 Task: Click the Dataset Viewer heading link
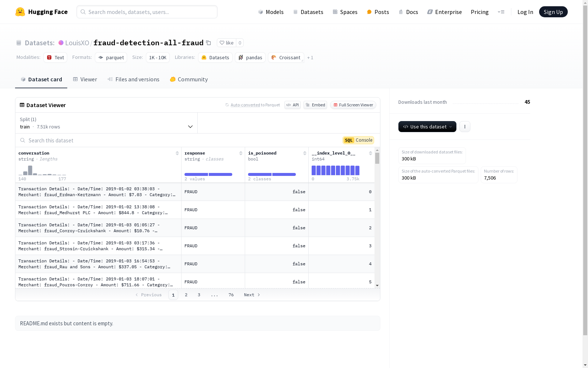click(x=46, y=105)
